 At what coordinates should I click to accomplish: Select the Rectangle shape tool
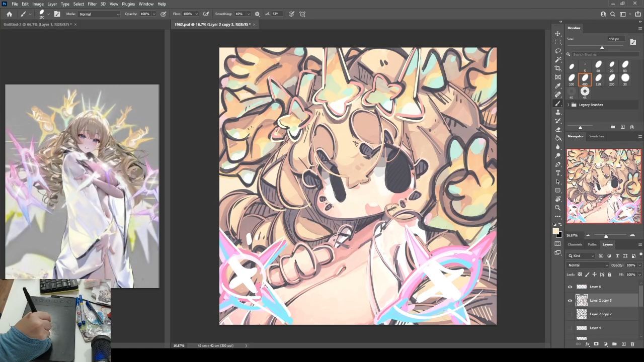pyautogui.click(x=557, y=190)
